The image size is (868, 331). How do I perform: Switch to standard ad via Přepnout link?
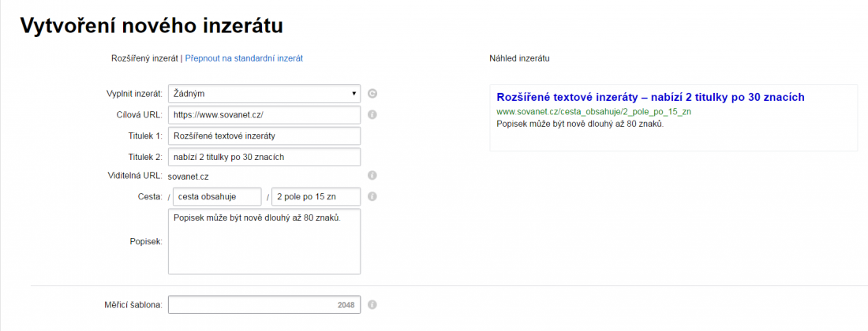[244, 58]
